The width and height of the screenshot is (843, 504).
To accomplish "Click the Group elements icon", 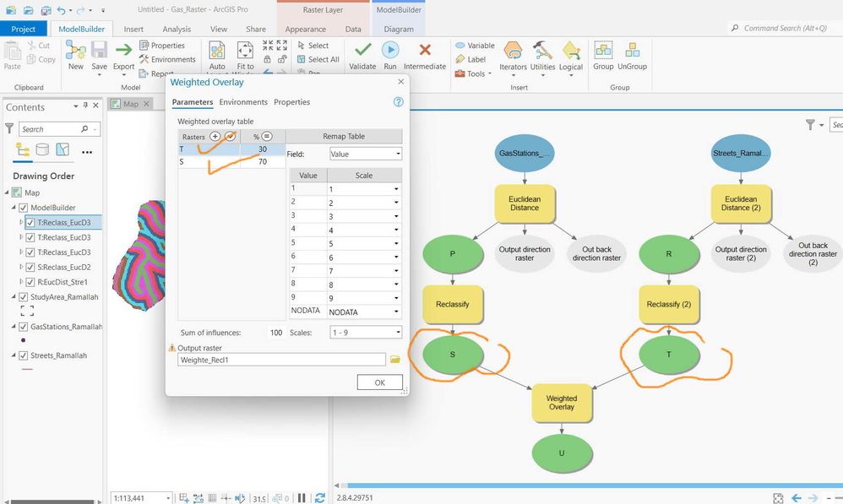I will click(603, 51).
